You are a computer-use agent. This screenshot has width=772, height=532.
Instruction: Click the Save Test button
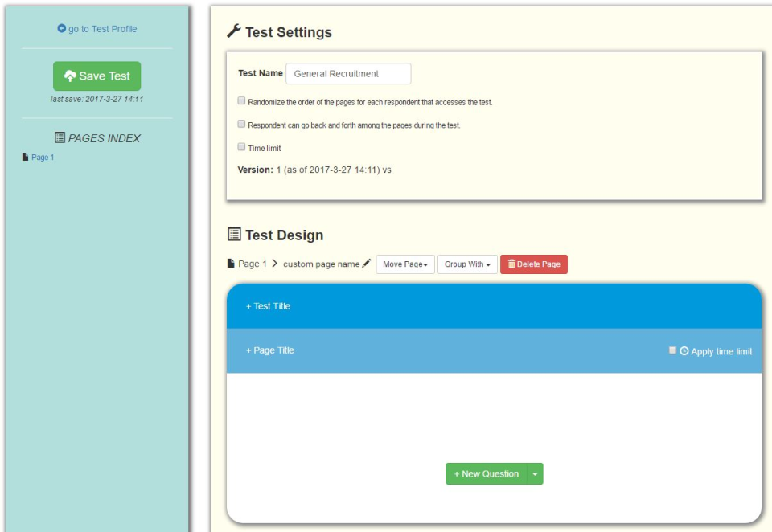pos(96,76)
